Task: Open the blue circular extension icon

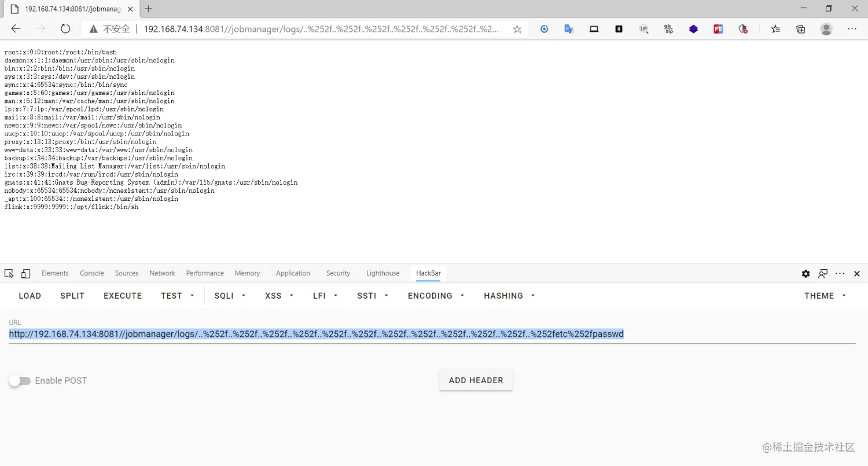Action: pos(544,29)
